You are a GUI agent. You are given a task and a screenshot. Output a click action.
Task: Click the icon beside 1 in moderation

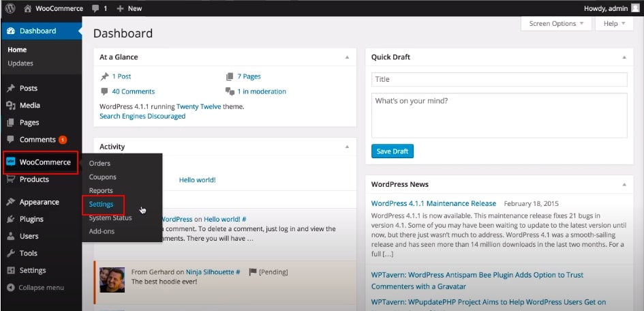coord(230,91)
